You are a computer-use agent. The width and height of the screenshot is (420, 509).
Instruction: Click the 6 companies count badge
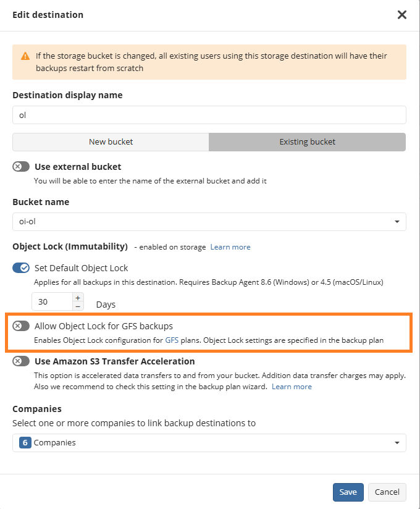(x=25, y=443)
